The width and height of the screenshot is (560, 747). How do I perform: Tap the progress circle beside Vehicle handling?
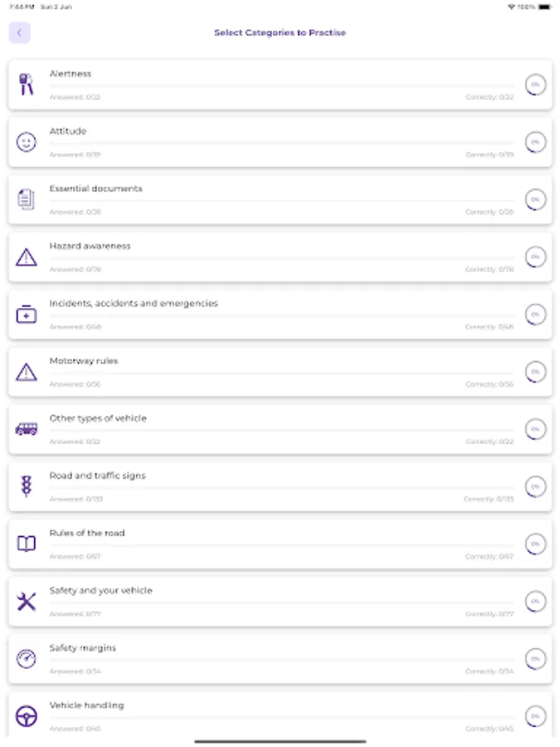click(535, 715)
